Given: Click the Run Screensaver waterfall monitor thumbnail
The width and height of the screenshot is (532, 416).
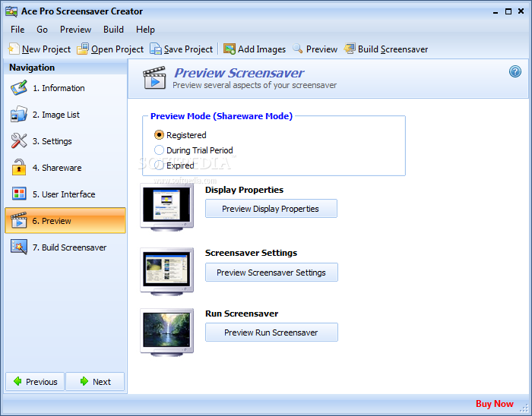Looking at the screenshot, I should tap(167, 332).
